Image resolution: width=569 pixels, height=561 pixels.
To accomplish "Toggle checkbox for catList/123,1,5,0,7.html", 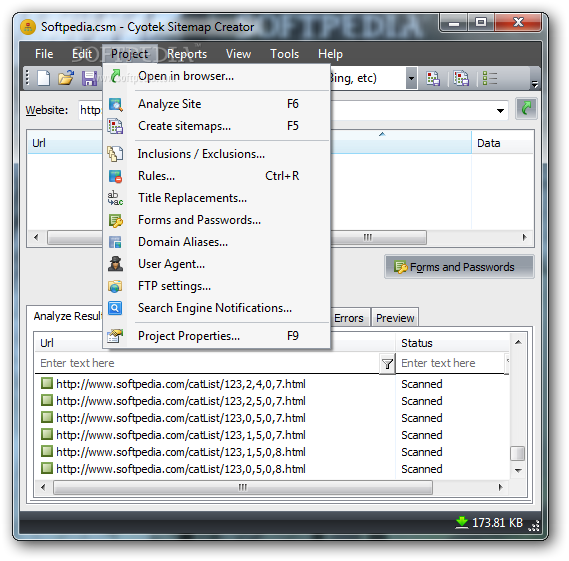I will (x=47, y=434).
